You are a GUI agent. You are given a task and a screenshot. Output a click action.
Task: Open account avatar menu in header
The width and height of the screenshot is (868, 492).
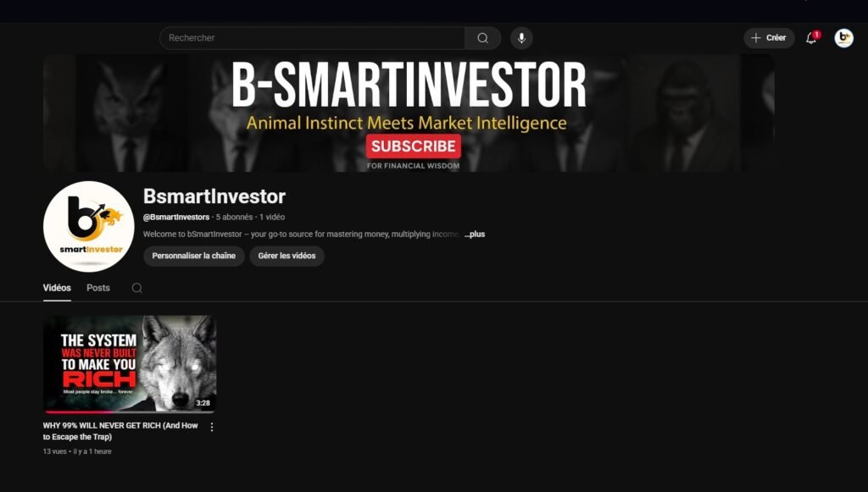point(843,38)
